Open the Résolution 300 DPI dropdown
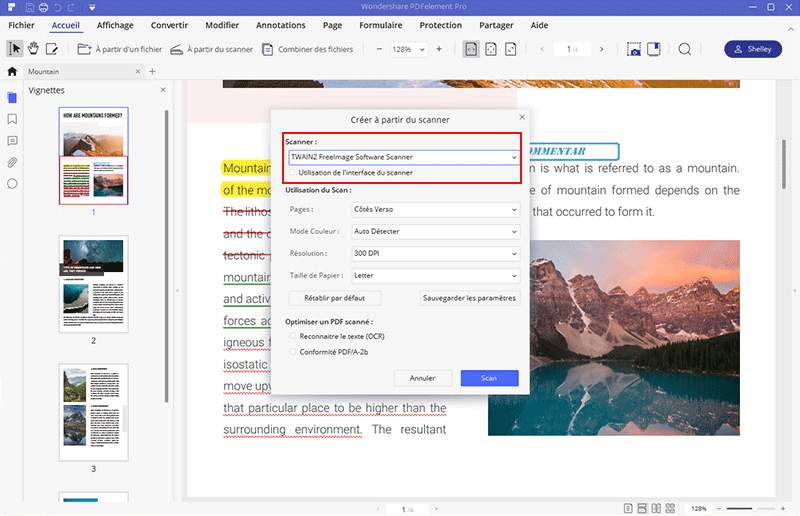The image size is (800, 516). 436,253
